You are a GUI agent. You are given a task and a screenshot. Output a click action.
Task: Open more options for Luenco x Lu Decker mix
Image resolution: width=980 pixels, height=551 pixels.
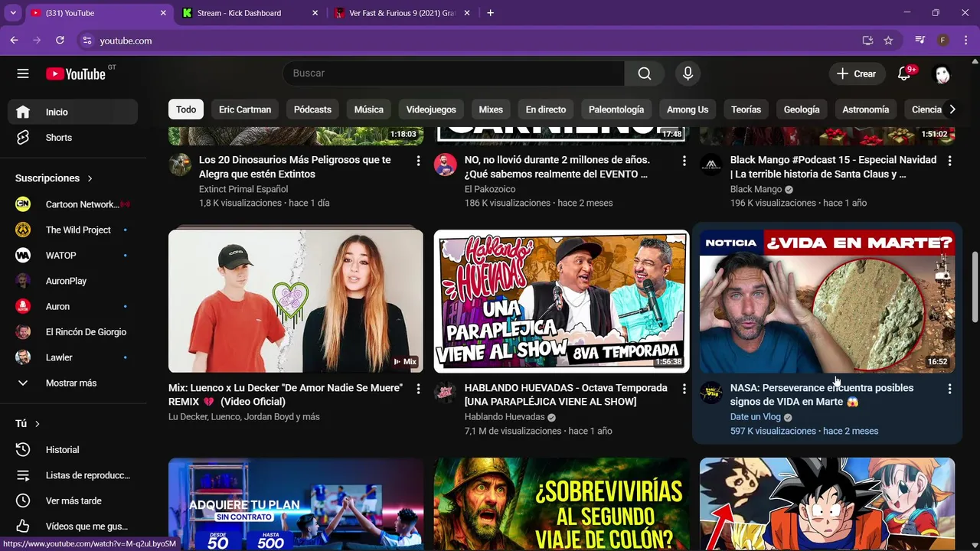418,389
